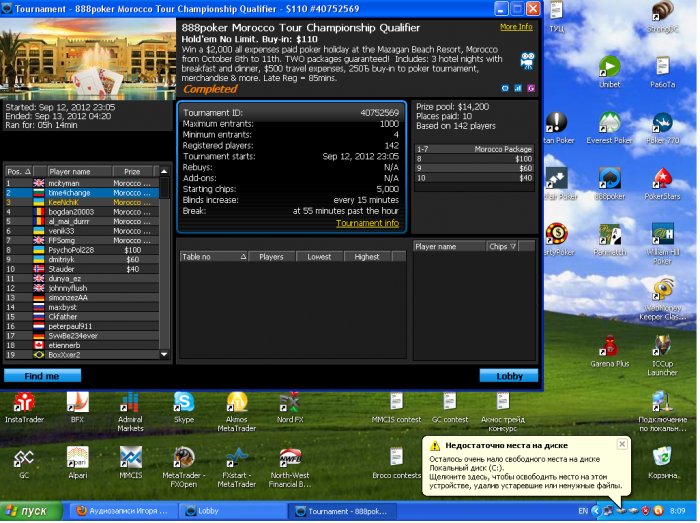Select player PsychoPol228 row
Image resolution: width=700 pixels, height=523 pixels.
click(82, 250)
